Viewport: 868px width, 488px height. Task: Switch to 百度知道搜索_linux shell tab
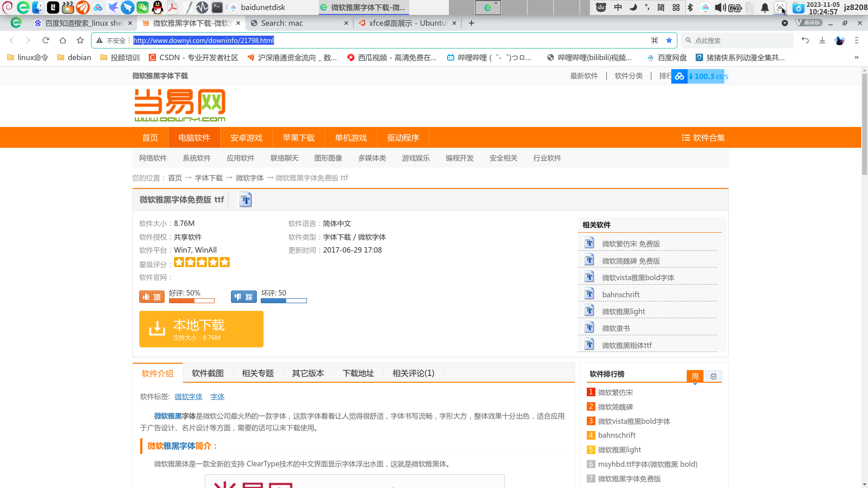84,23
